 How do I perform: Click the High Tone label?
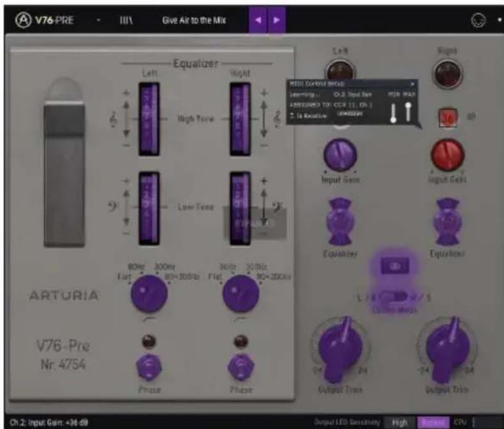[195, 119]
